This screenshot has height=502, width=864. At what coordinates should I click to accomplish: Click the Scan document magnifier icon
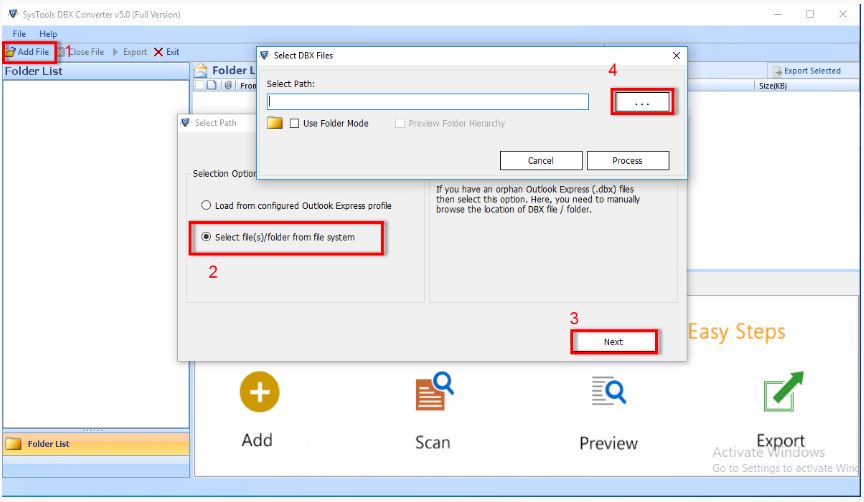[434, 391]
